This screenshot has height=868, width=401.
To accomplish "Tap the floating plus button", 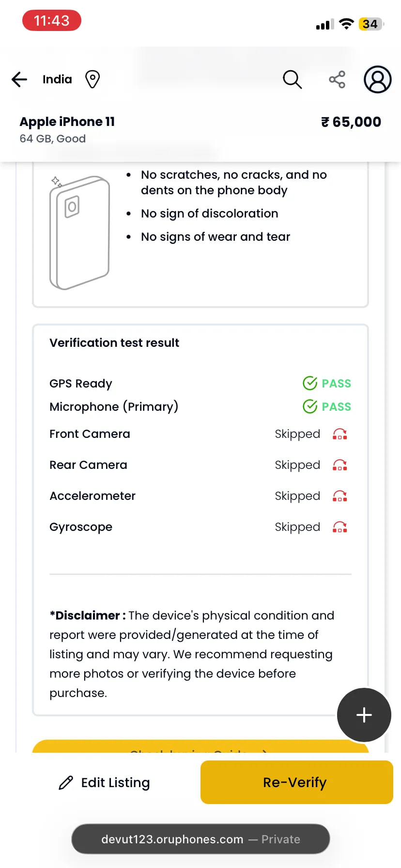I will click(364, 715).
